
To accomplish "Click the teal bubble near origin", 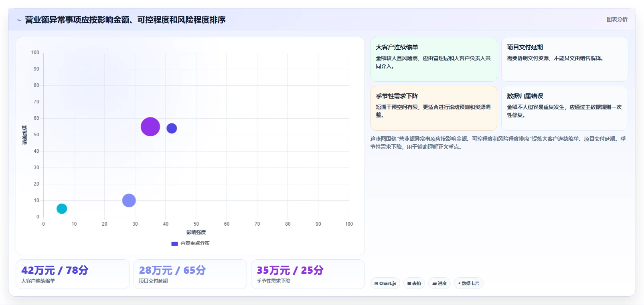I will pos(62,208).
